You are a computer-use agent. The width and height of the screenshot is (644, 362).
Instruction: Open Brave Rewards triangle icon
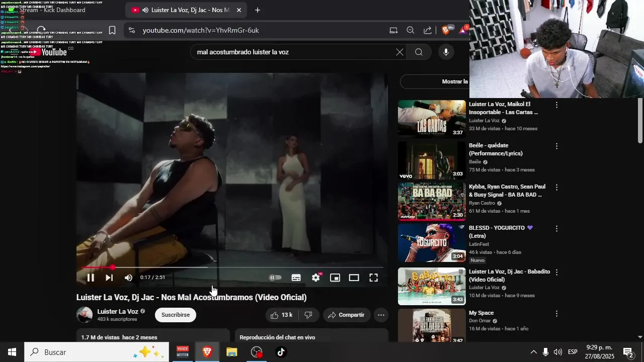463,30
